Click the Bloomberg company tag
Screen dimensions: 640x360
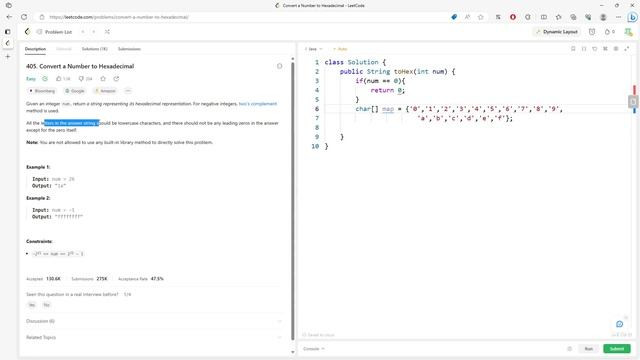(42, 91)
